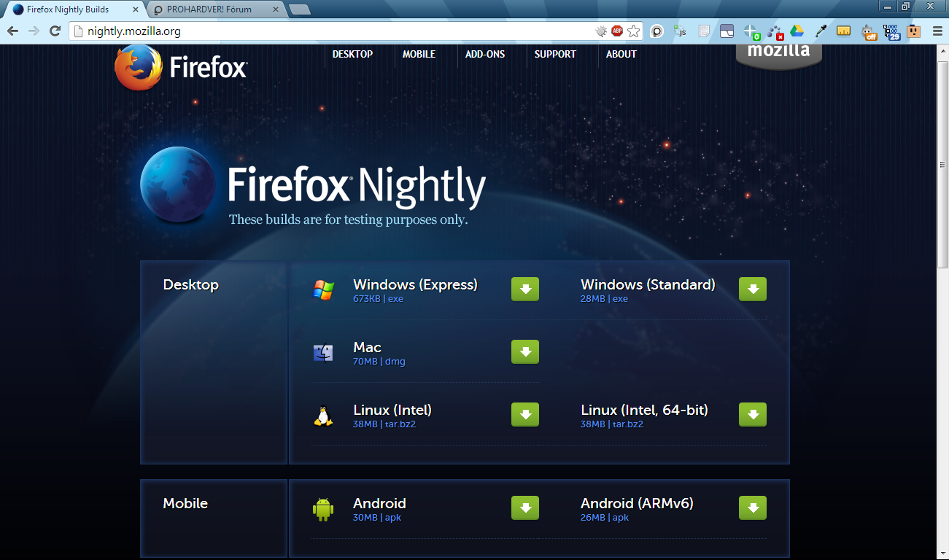
Task: Open the ABOUT navigation menu item
Action: (x=621, y=54)
